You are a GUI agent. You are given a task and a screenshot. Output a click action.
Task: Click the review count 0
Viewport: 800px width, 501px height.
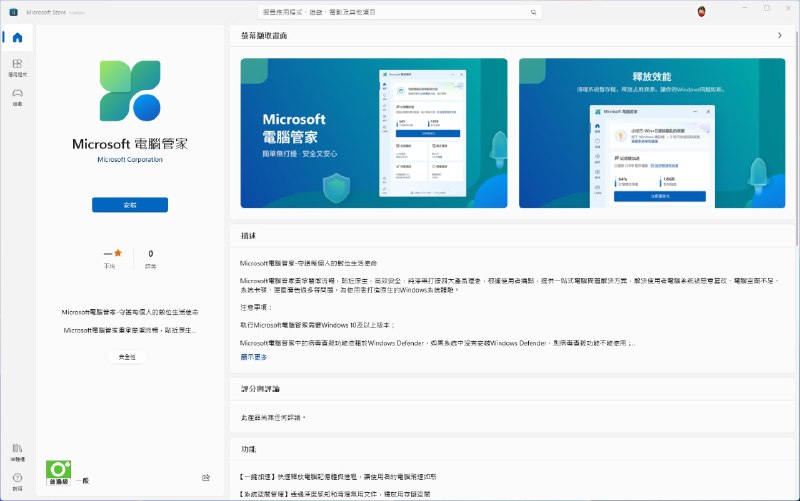click(151, 254)
